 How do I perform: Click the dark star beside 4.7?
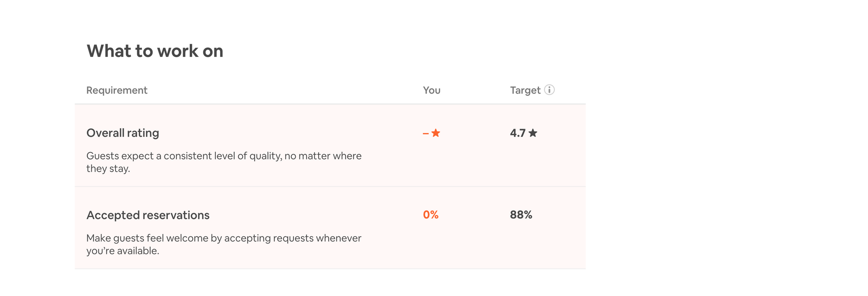[x=533, y=133]
